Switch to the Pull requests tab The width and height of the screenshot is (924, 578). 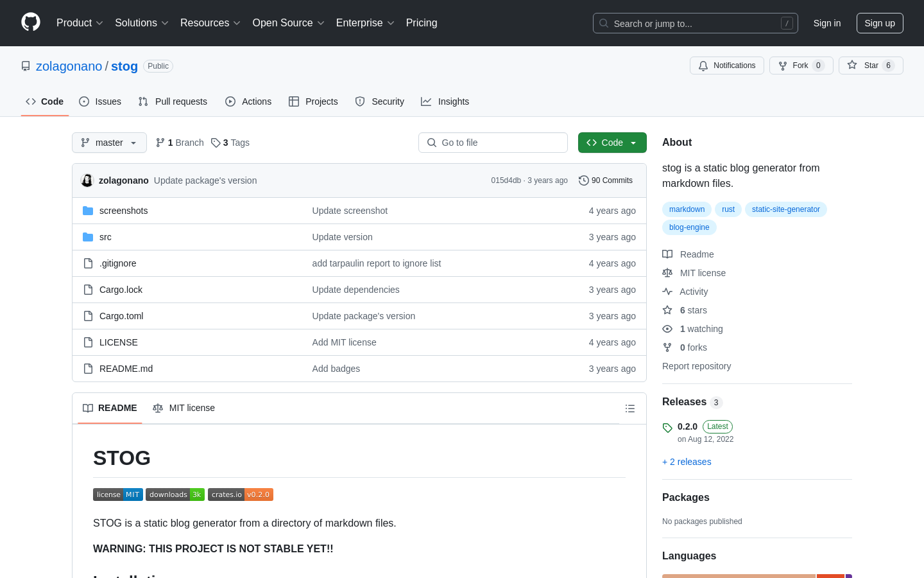(173, 101)
